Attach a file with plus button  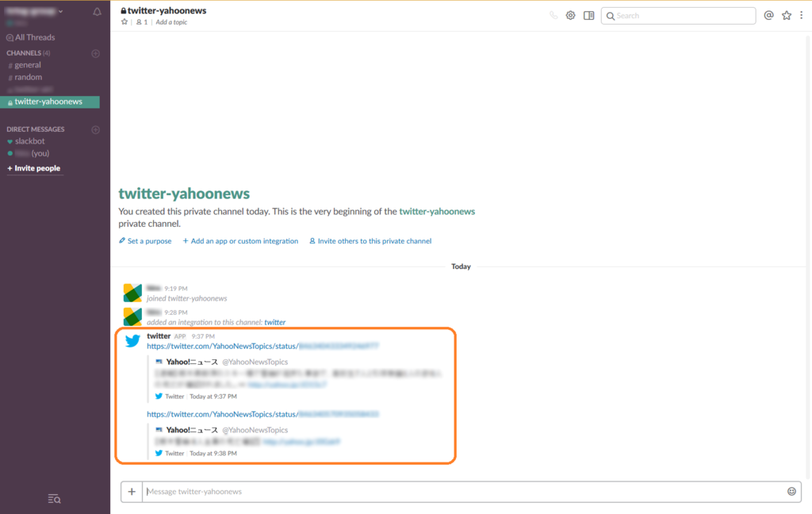pos(132,492)
